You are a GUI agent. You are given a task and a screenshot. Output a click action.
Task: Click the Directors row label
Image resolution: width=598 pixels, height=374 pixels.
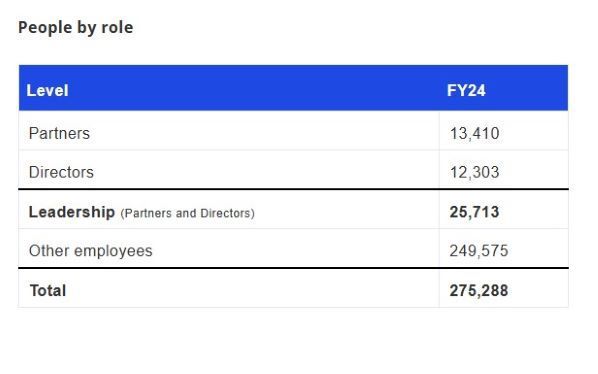pyautogui.click(x=61, y=172)
